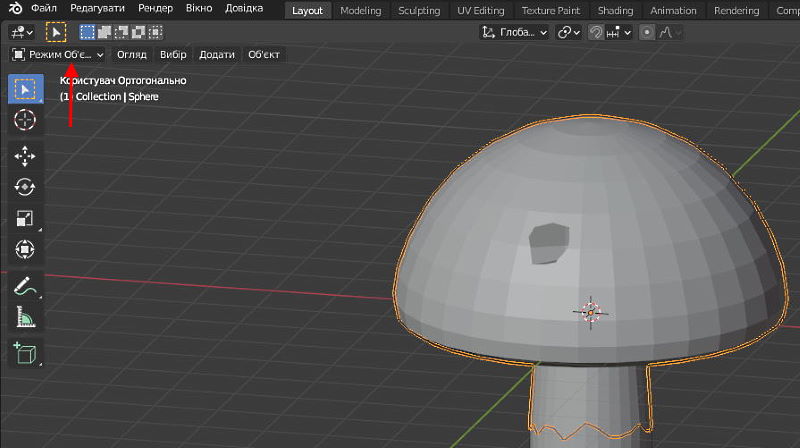The height and width of the screenshot is (448, 800).
Task: Open the Редагувати menu
Action: click(97, 9)
